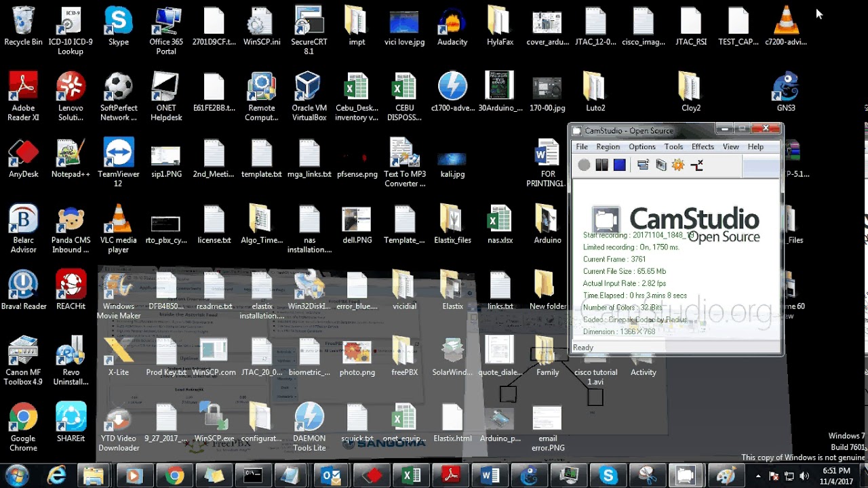Click the toggle view icon in CamStudio toolbar
The width and height of the screenshot is (868, 488).
pyautogui.click(x=643, y=165)
